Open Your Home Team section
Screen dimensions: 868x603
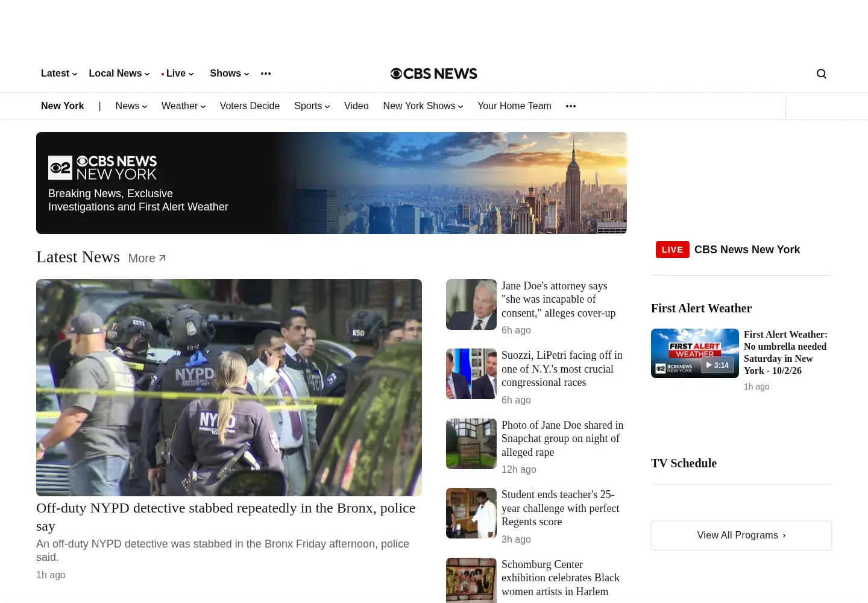(x=514, y=106)
